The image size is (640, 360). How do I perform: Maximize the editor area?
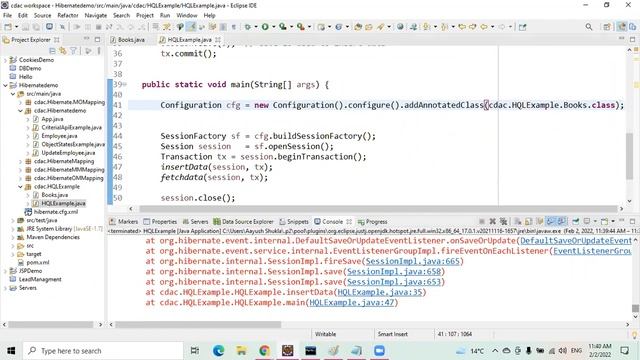click(632, 39)
